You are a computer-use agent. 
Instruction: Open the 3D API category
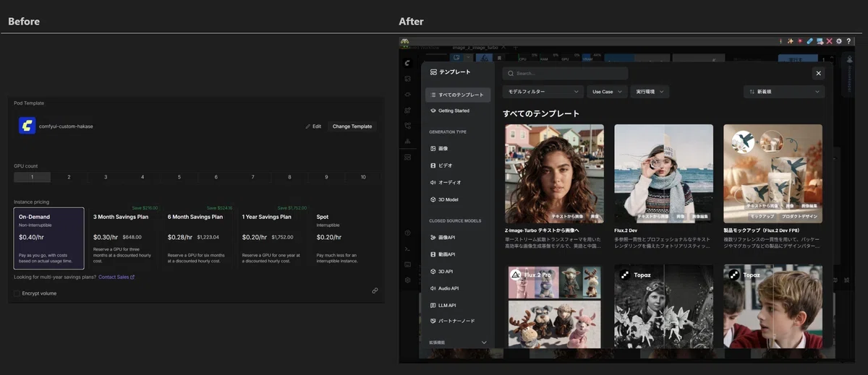[x=457, y=272]
